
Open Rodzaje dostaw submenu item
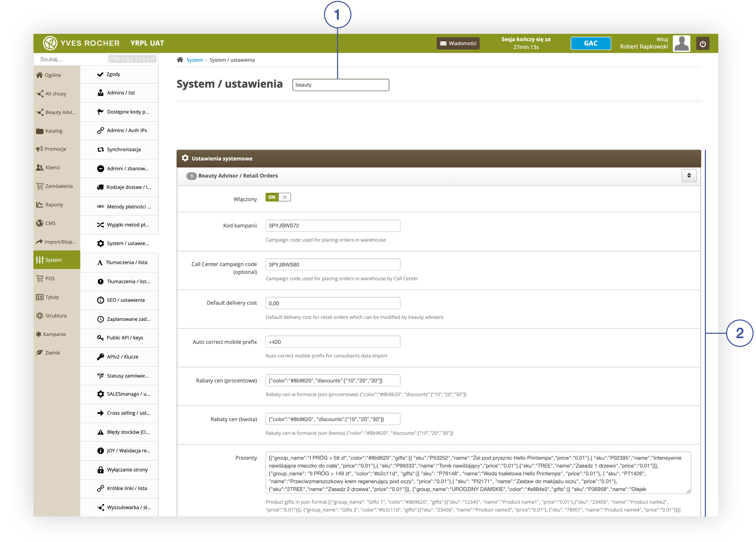click(x=119, y=187)
